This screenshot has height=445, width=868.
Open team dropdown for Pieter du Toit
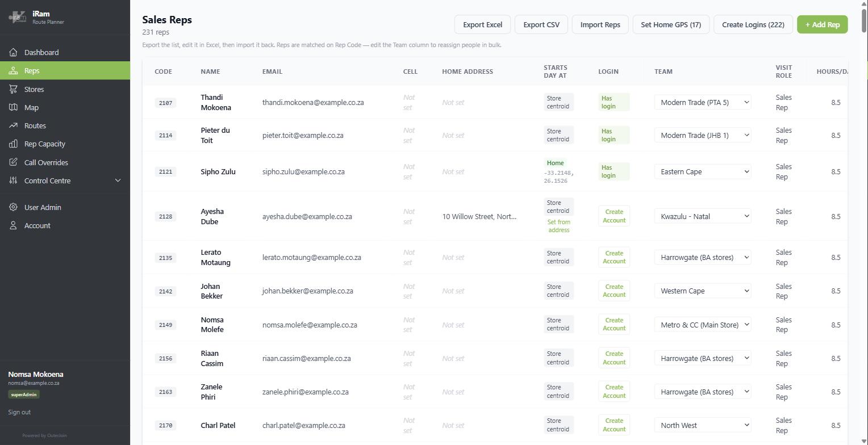703,135
